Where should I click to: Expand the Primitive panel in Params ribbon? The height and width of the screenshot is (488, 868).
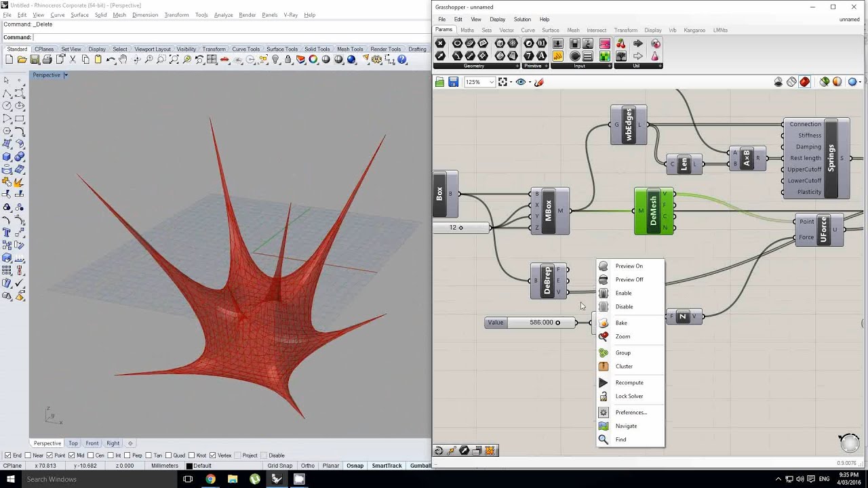(x=545, y=66)
